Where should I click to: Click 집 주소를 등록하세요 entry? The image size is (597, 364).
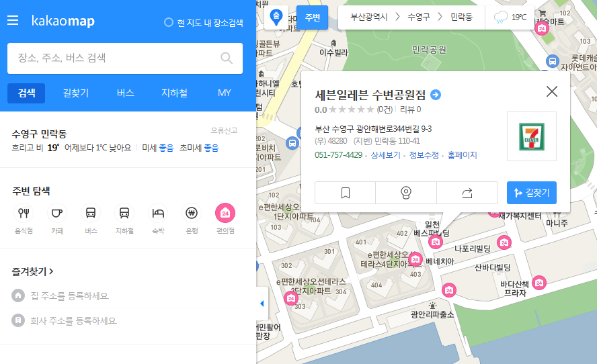[x=70, y=296]
